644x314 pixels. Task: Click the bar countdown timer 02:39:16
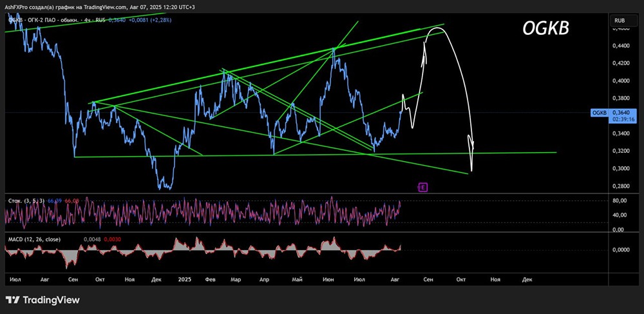click(x=623, y=118)
